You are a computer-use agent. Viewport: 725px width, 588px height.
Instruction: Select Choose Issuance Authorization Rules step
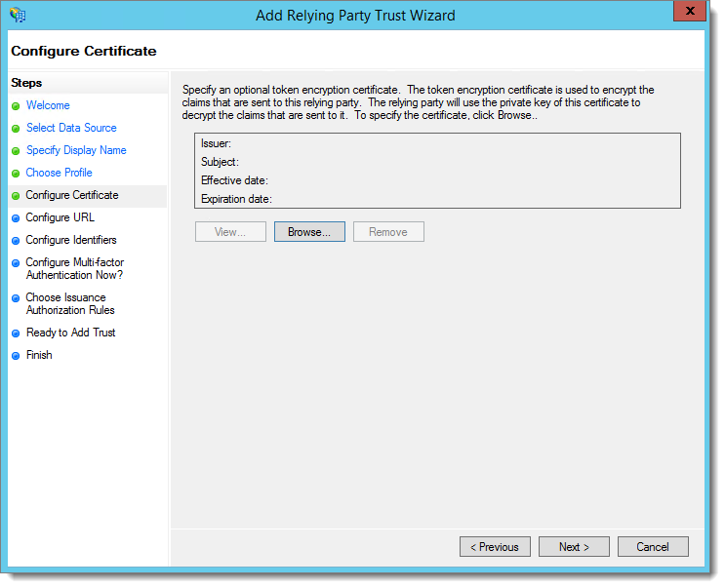[70, 304]
